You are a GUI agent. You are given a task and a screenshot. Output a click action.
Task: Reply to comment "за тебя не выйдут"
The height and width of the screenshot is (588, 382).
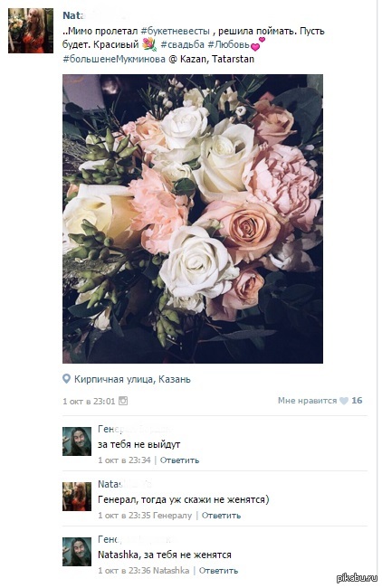point(180,460)
